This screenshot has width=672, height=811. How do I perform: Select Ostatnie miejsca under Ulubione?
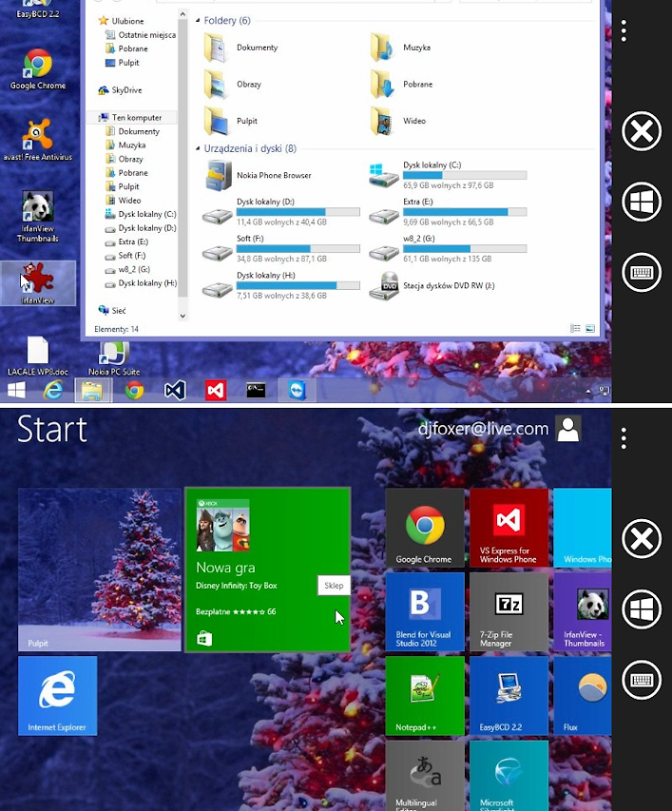(140, 34)
